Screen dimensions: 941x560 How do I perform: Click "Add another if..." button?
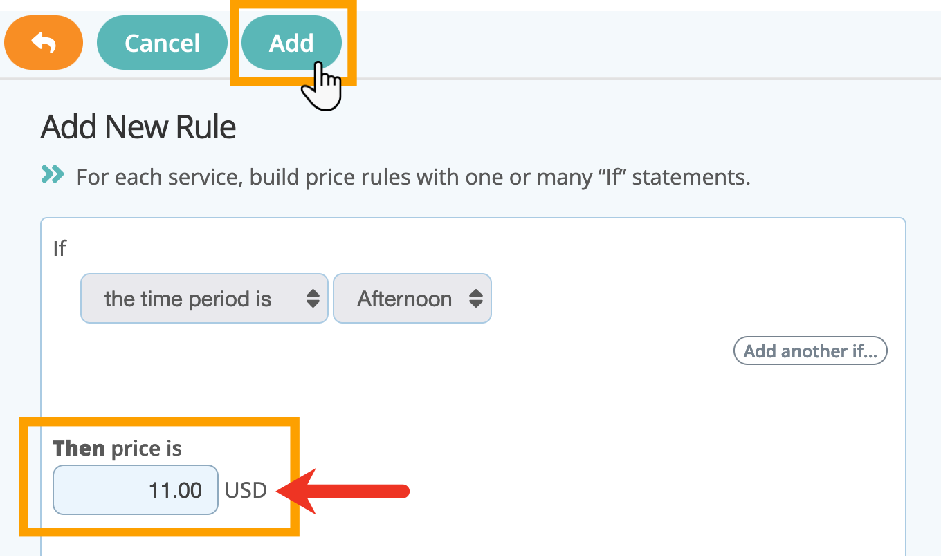point(810,351)
